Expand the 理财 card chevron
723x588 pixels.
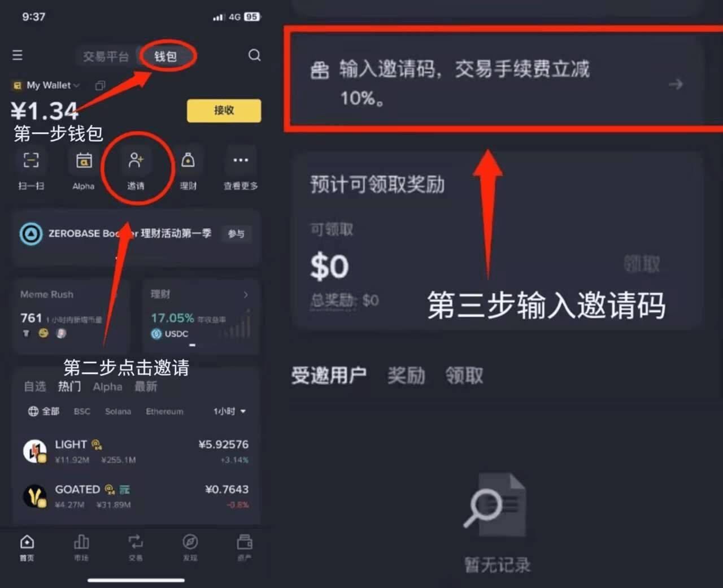tap(246, 294)
